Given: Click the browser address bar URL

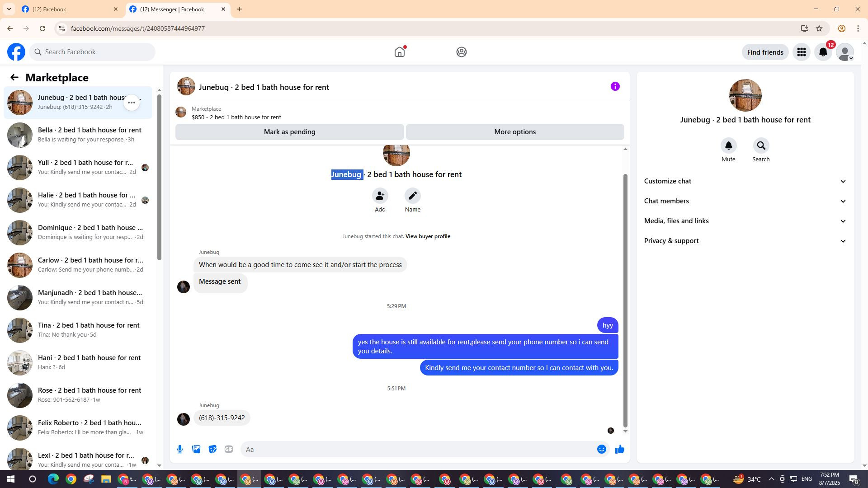Looking at the screenshot, I should [x=138, y=28].
